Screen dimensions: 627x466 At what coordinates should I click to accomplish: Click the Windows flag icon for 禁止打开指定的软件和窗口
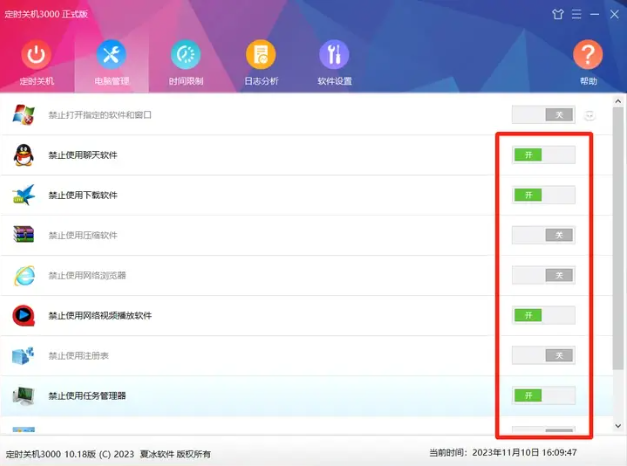24,115
